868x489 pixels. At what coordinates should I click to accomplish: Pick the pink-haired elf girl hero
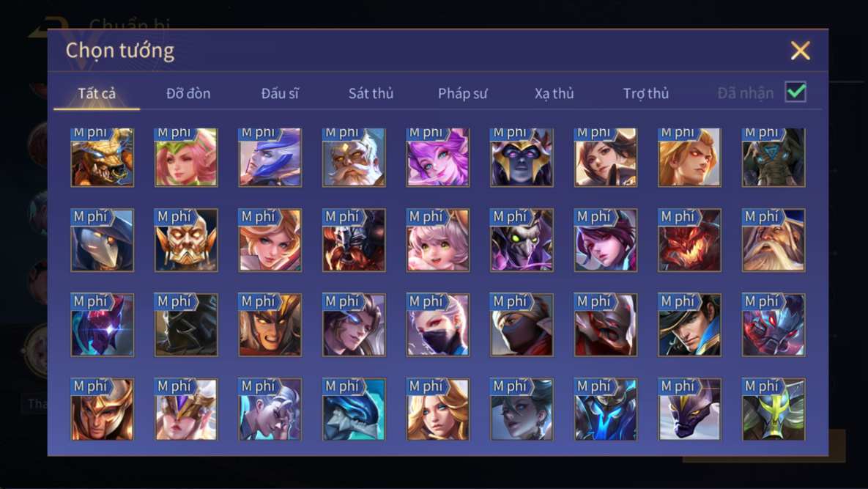pos(186,158)
